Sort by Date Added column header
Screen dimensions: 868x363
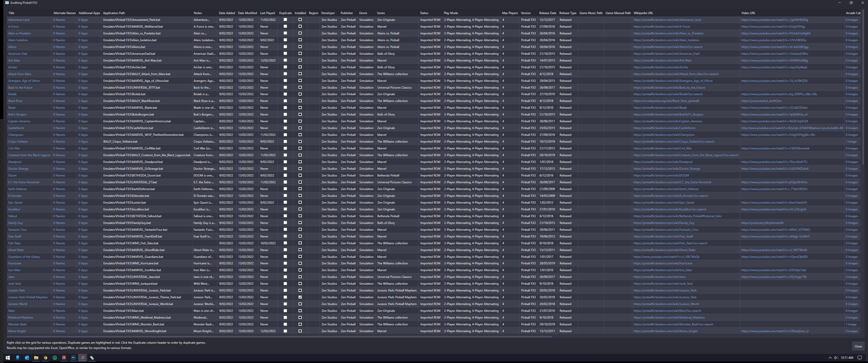coord(227,13)
